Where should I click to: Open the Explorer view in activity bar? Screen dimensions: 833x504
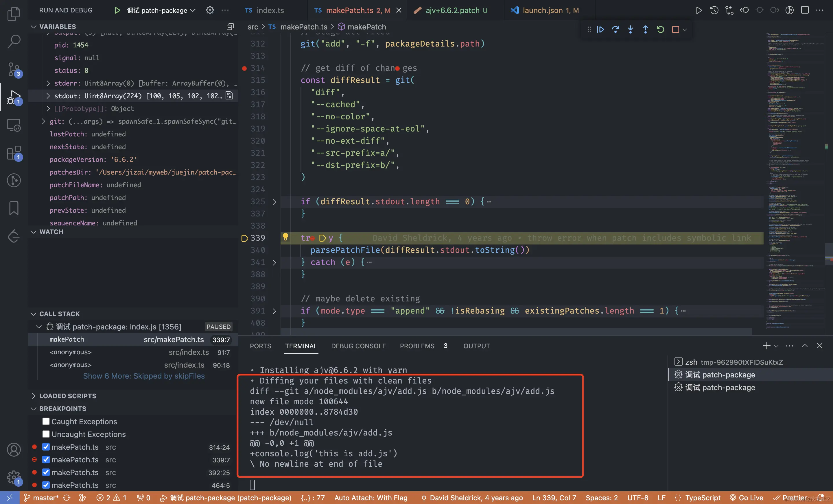(14, 14)
